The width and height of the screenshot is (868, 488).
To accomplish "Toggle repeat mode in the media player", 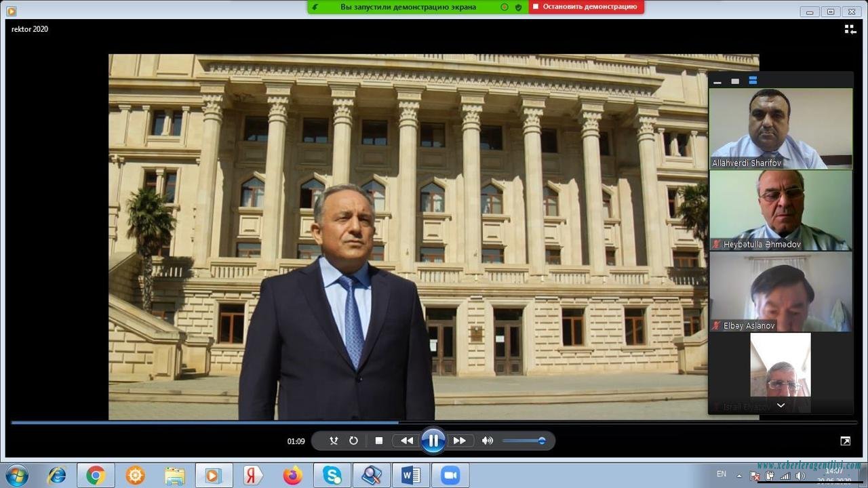I will point(353,441).
